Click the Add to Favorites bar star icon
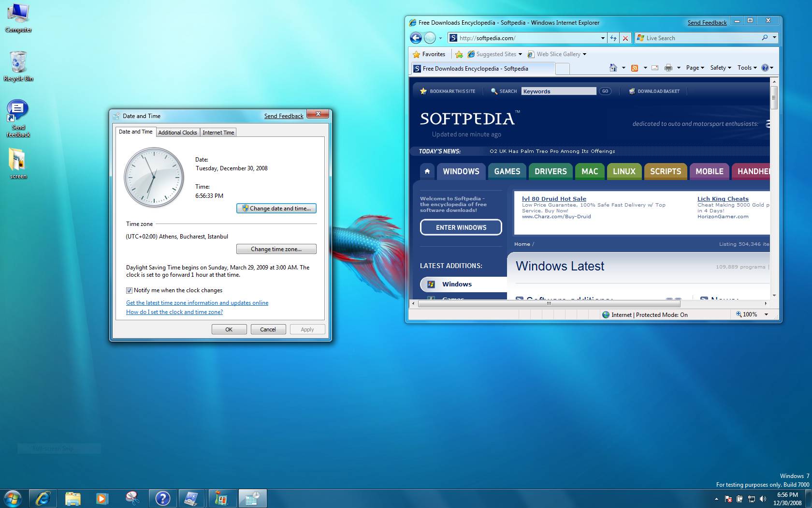This screenshot has height=508, width=812. (x=459, y=54)
